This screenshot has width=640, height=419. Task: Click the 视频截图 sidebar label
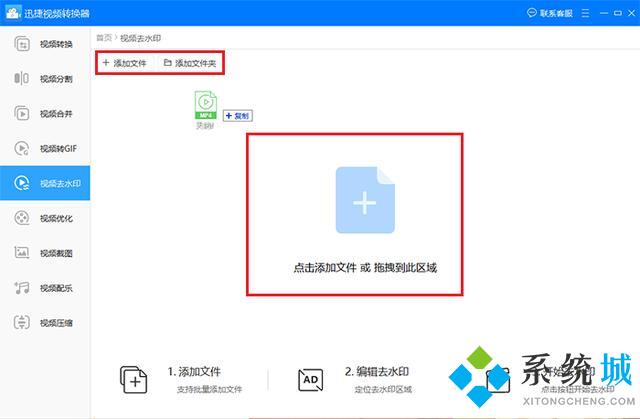pos(56,253)
